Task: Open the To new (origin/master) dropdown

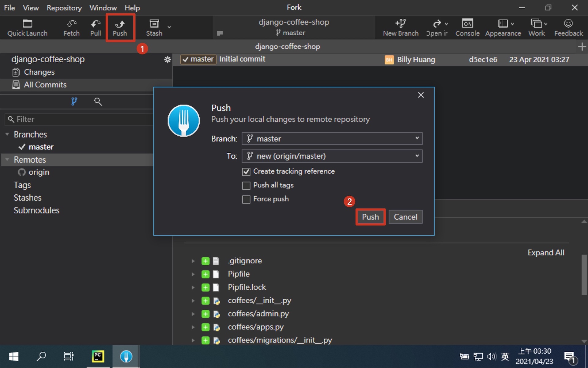Action: click(x=332, y=156)
